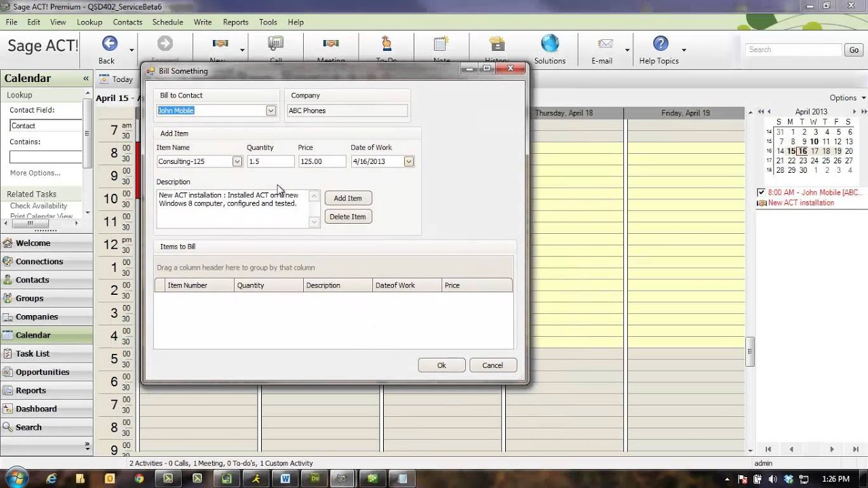Open the Write menu
The width and height of the screenshot is (868, 488).
click(x=203, y=22)
